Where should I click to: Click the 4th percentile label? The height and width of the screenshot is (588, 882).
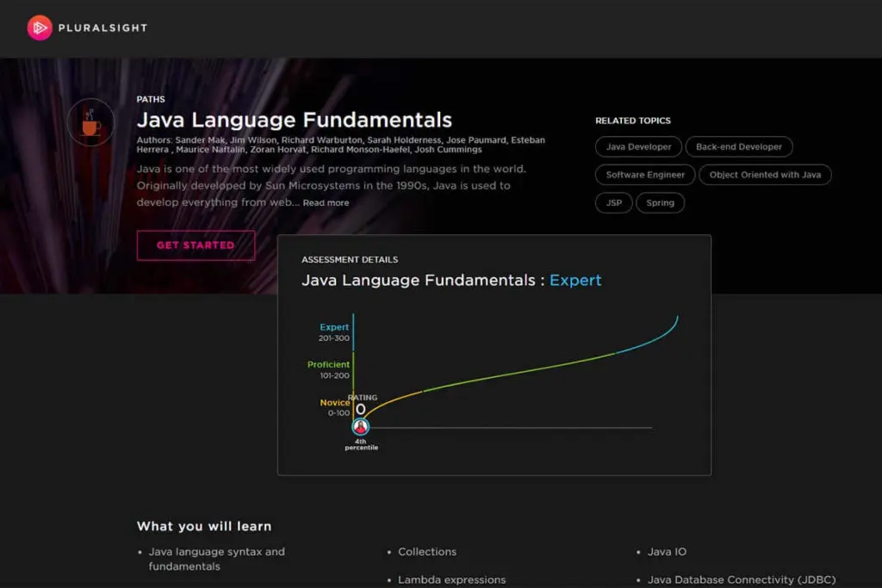(361, 444)
